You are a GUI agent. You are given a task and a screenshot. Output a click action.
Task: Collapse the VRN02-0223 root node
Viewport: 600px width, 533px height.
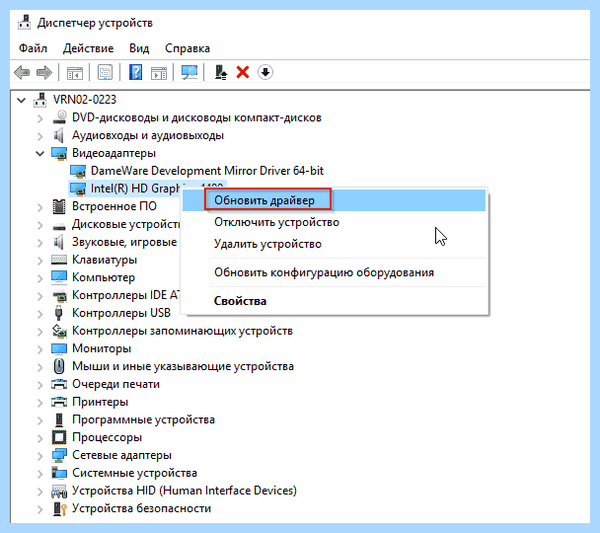(21, 100)
